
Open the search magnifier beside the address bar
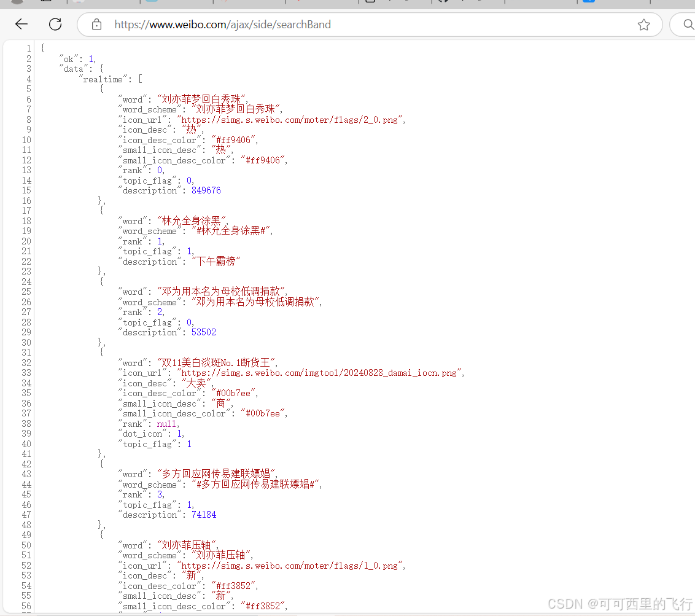point(688,25)
